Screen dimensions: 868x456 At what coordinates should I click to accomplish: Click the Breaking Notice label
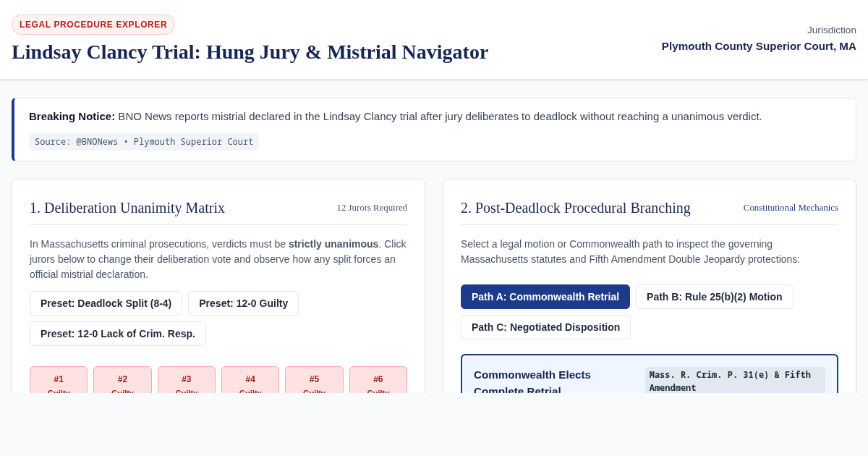[x=72, y=117]
